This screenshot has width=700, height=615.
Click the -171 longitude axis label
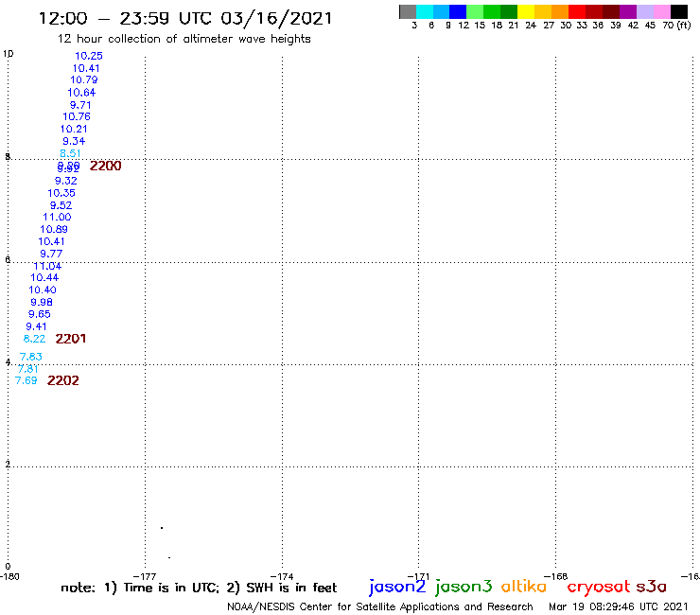(x=419, y=576)
